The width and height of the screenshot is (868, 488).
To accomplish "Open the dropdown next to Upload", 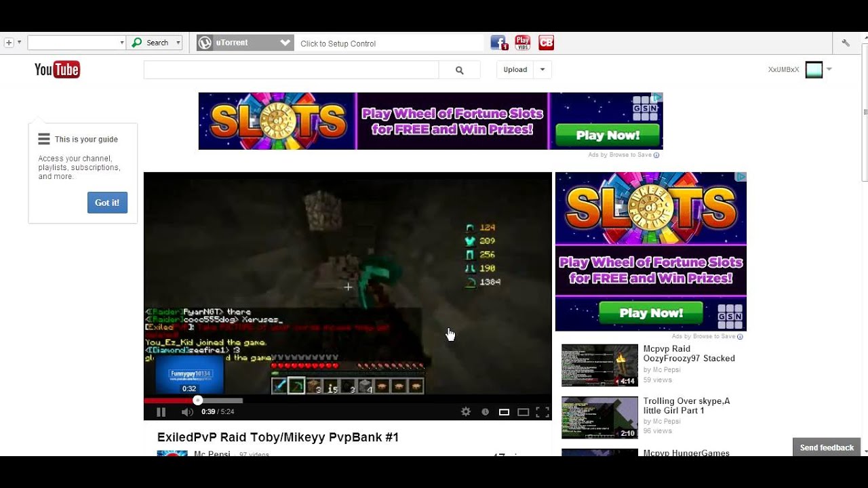I will point(542,70).
